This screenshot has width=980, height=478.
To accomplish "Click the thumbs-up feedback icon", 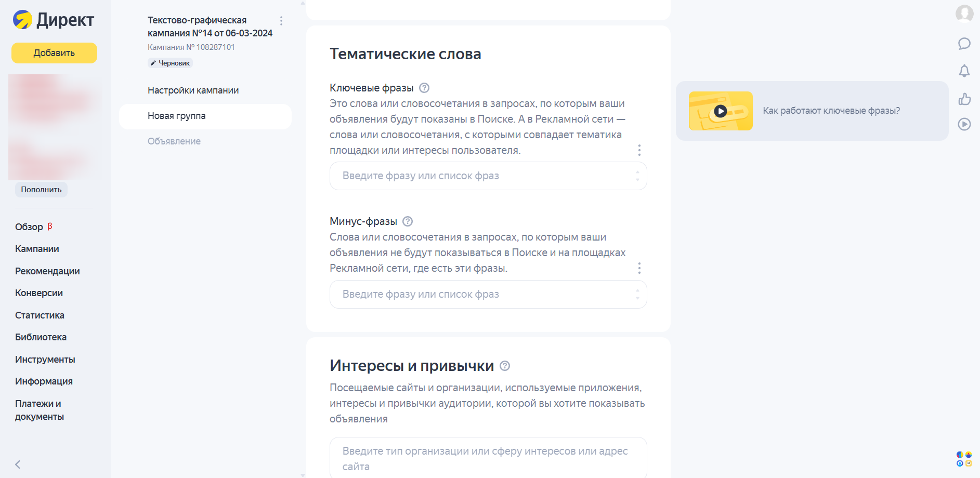I will pyautogui.click(x=965, y=98).
